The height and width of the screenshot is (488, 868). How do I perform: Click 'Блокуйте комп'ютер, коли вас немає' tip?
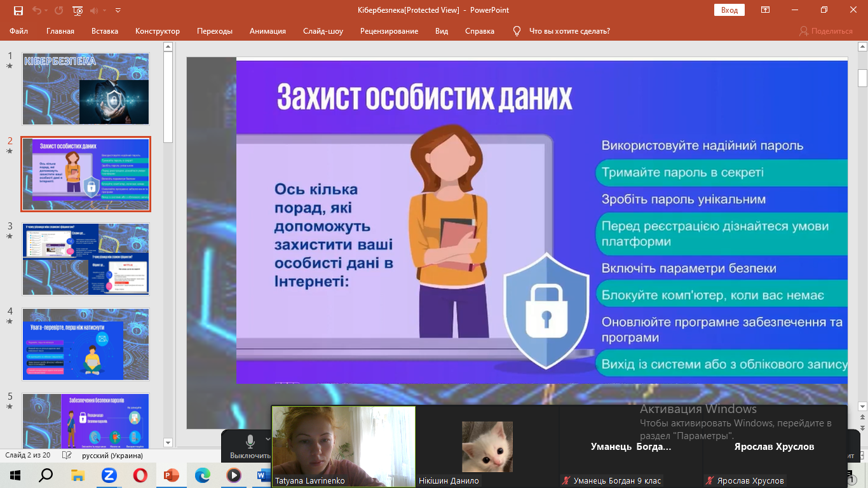(713, 295)
